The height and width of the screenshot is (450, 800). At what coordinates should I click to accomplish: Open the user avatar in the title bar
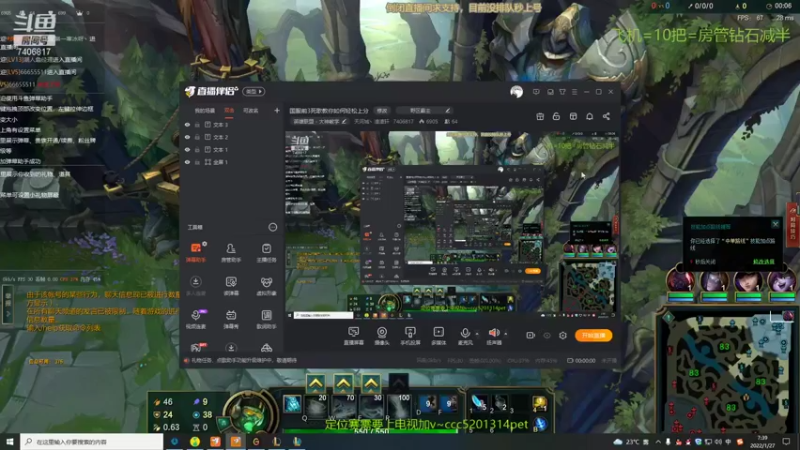tap(516, 92)
